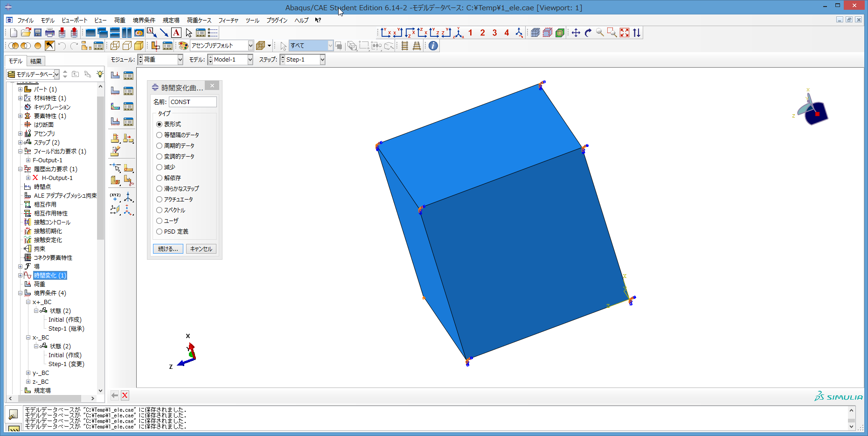Click the Undo arrow icon

(62, 46)
